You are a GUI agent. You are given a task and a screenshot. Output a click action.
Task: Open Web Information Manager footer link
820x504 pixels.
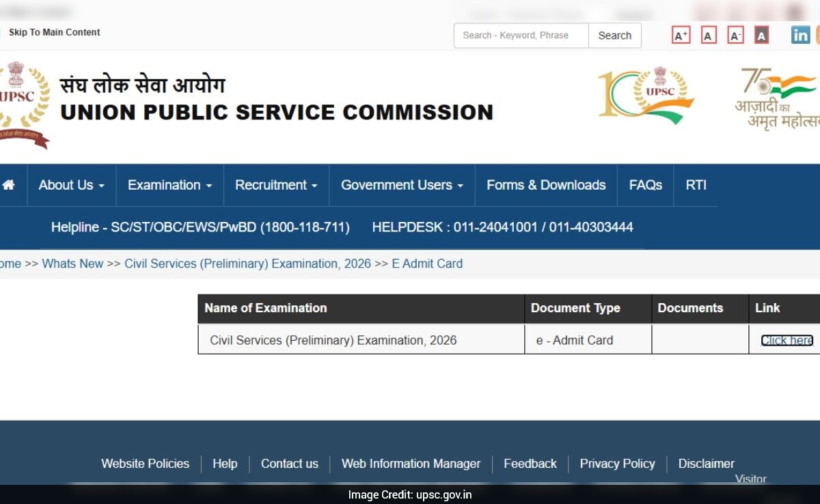coord(411,464)
